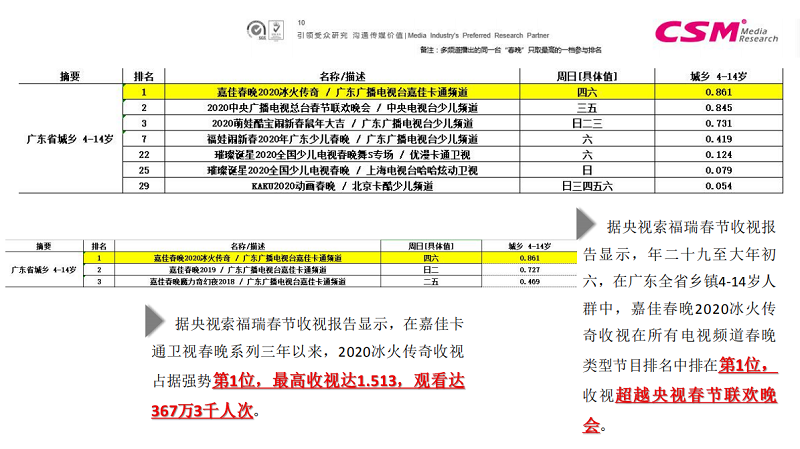Click the line '六，在广东全省乡镇4-14岁人'
Viewport: 800px width, 449px height.
click(680, 281)
